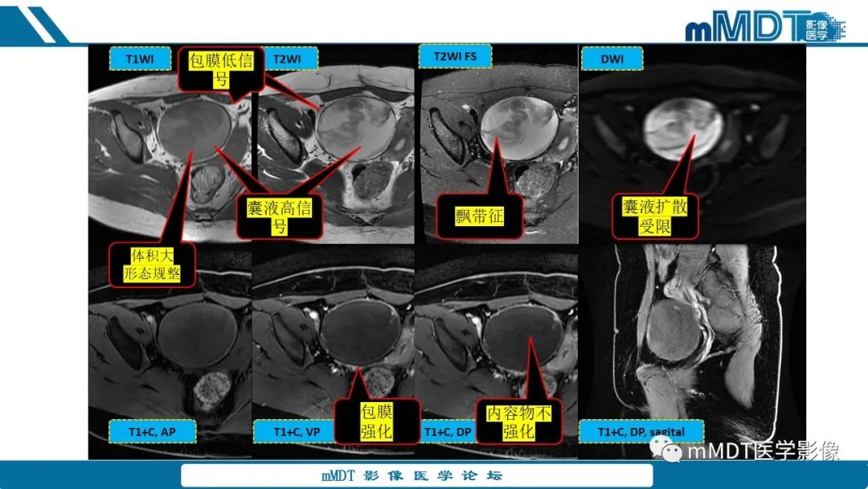
Task: Open the DWI axial MRI image
Action: [x=692, y=145]
